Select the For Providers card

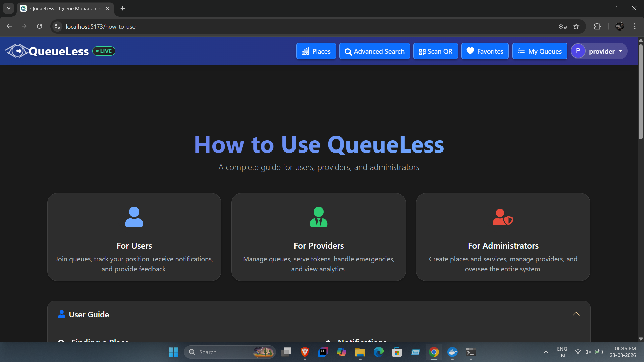(x=319, y=237)
